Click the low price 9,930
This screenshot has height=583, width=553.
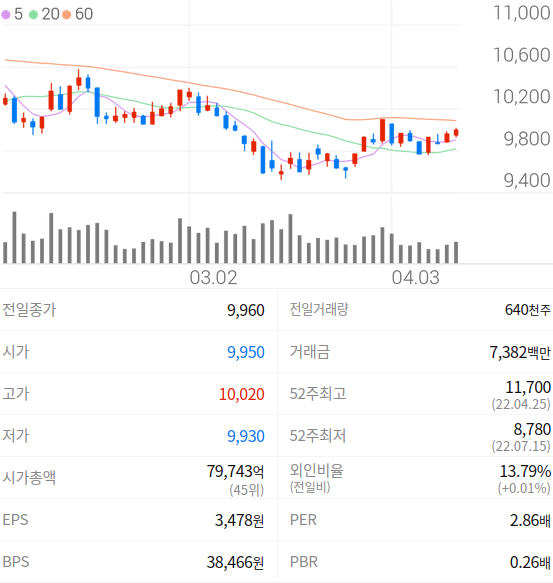246,436
